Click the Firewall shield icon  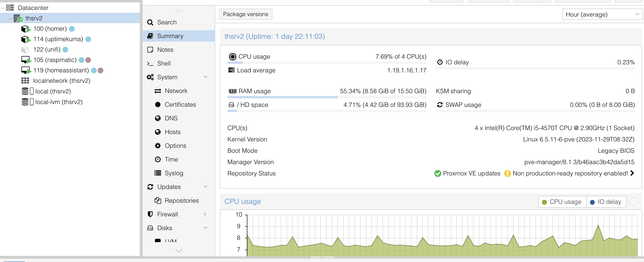[150, 214]
